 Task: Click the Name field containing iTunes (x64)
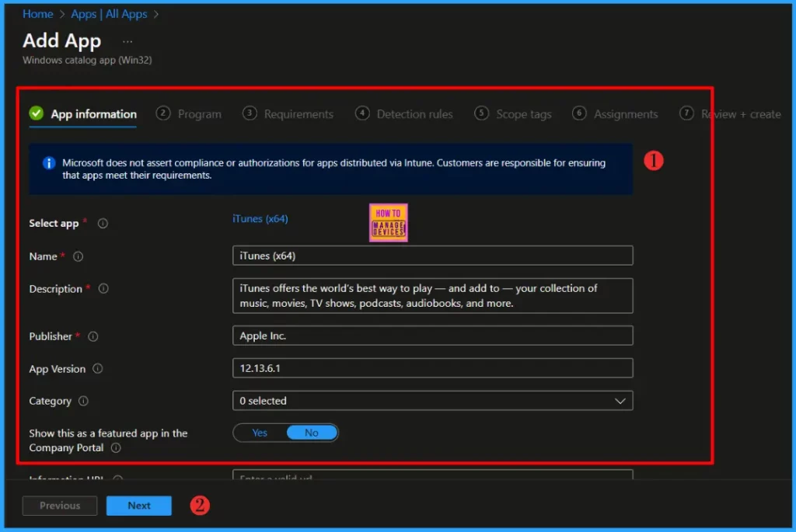pyautogui.click(x=432, y=256)
